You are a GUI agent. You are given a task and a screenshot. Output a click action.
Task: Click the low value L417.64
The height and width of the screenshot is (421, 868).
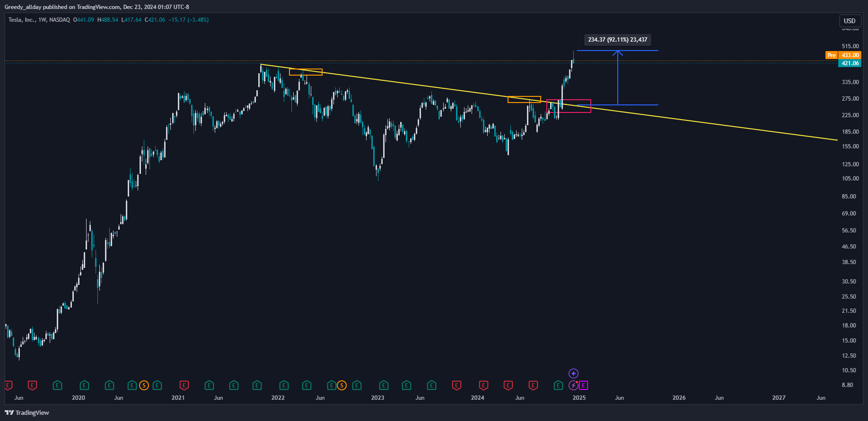click(132, 20)
